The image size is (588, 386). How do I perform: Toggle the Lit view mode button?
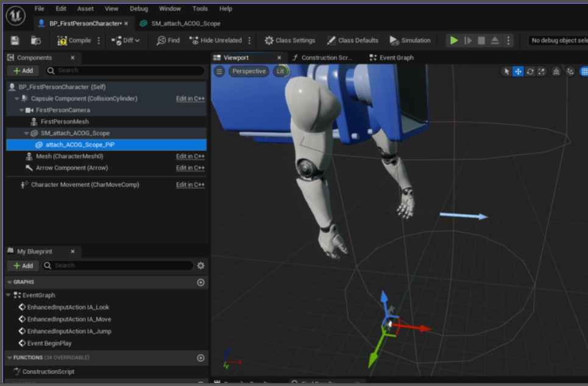pyautogui.click(x=280, y=71)
